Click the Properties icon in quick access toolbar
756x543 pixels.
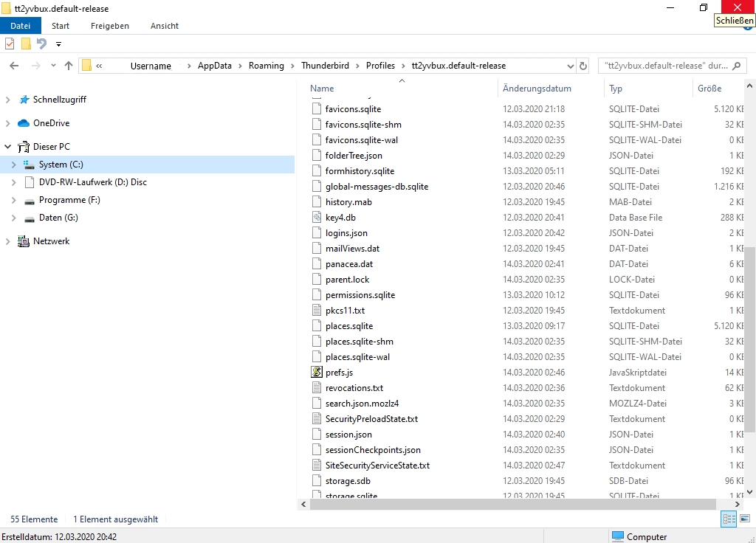tap(10, 44)
